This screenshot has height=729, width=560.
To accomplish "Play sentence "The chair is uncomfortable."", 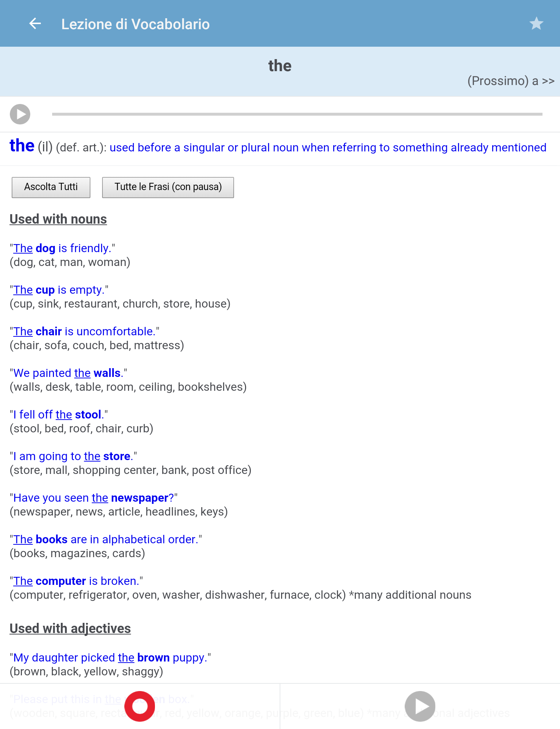I will (x=85, y=331).
